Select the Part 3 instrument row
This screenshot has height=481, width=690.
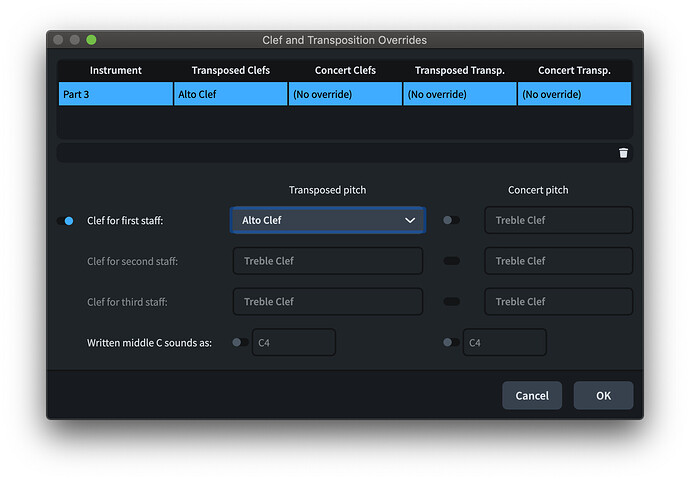pyautogui.click(x=115, y=94)
